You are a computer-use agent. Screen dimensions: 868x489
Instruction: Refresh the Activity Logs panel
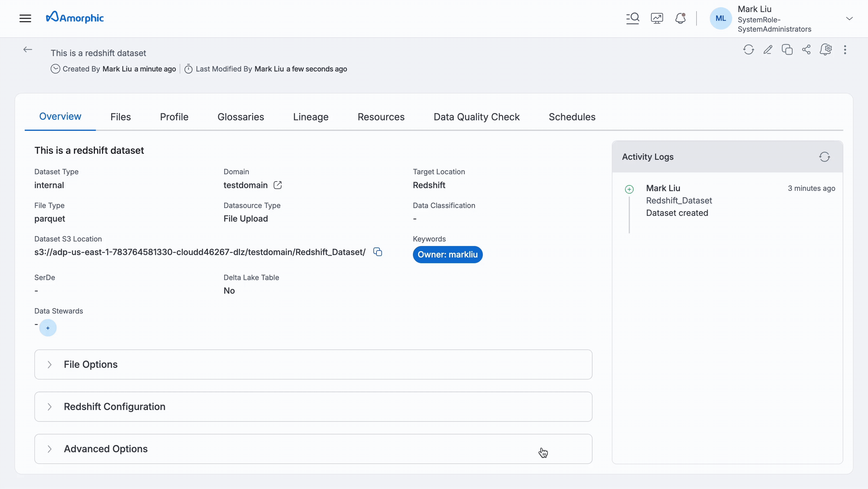click(825, 157)
